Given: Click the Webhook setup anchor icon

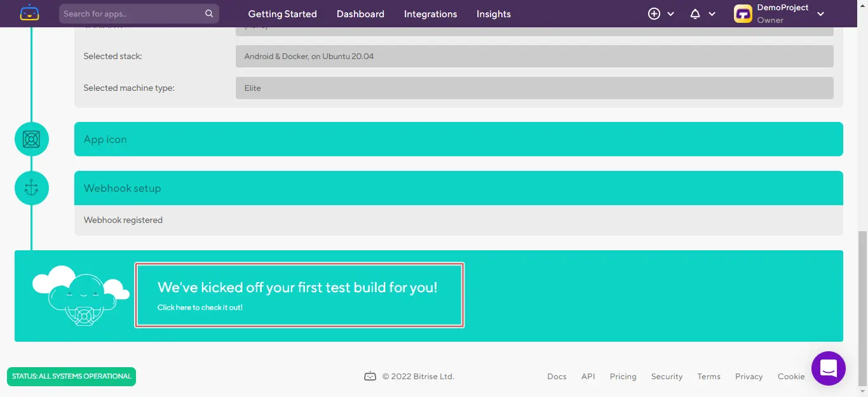Looking at the screenshot, I should [32, 188].
